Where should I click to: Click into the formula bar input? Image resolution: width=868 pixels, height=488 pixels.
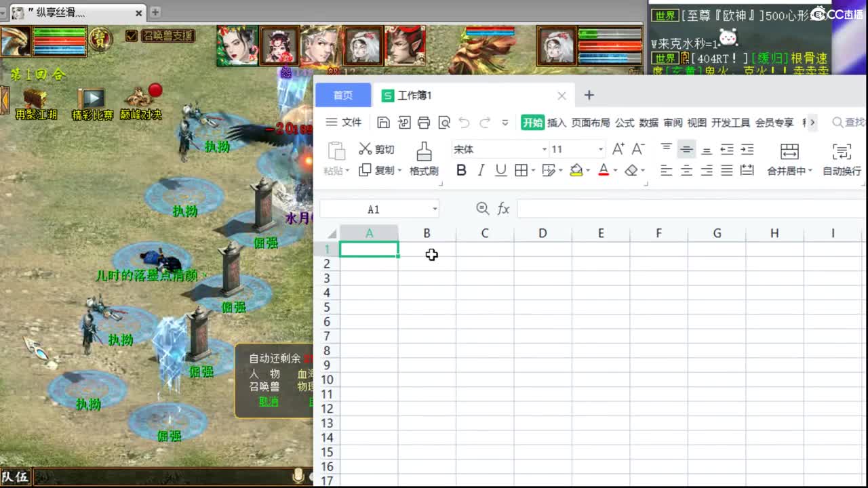(x=692, y=209)
